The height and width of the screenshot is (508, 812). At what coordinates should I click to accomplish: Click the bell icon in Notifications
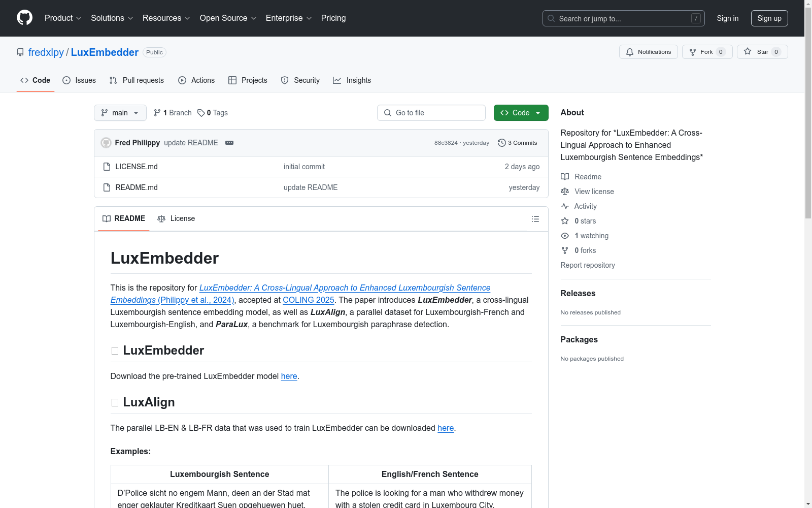click(630, 52)
